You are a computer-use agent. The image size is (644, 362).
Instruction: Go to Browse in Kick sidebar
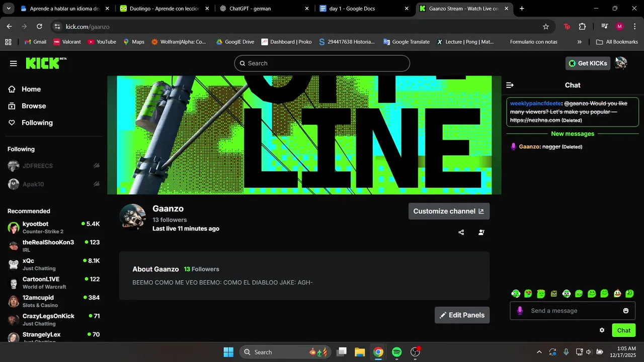(x=27, y=106)
